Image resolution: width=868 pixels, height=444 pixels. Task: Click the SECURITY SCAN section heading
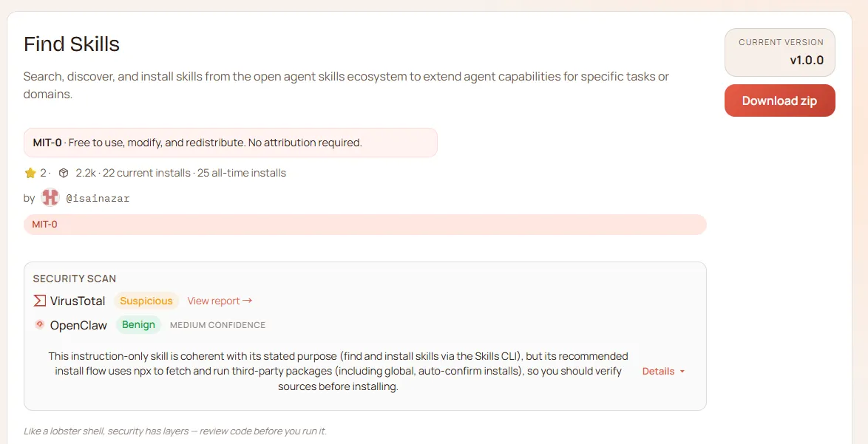pyautogui.click(x=75, y=279)
